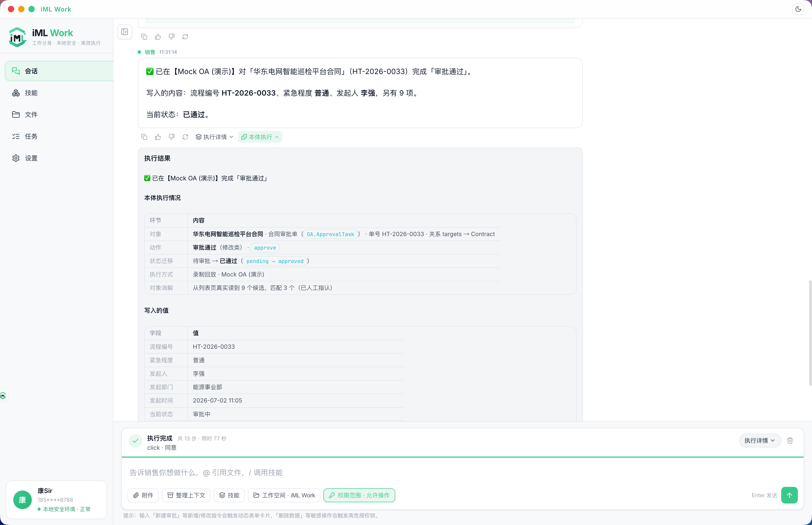Click the 销售 agent name label
Screen dimensions: 812x525
150,52
